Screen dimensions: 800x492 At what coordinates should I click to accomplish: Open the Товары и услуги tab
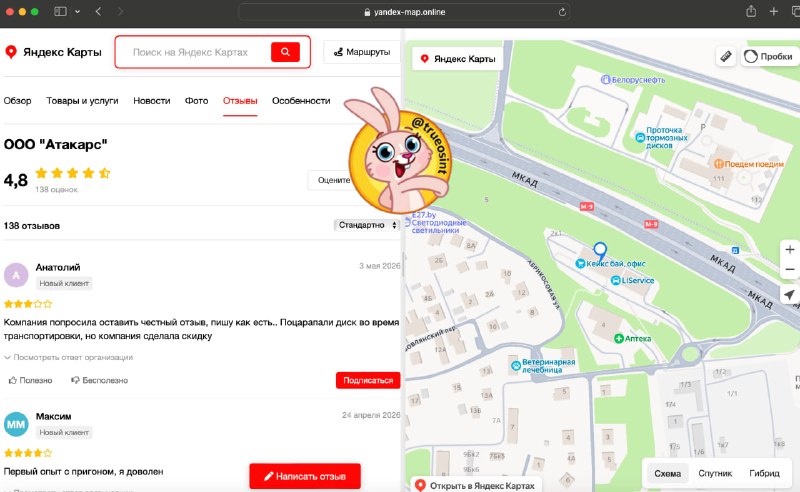tap(82, 101)
